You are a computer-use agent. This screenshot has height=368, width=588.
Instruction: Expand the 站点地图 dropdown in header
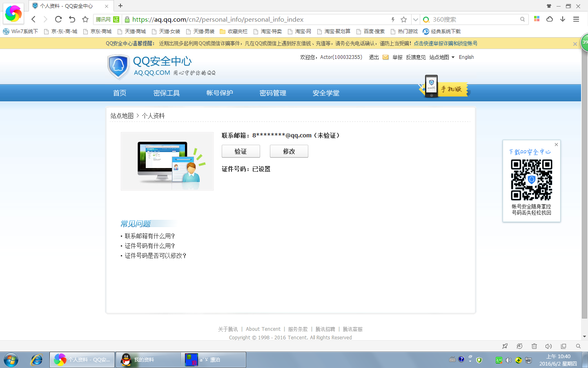(x=442, y=57)
